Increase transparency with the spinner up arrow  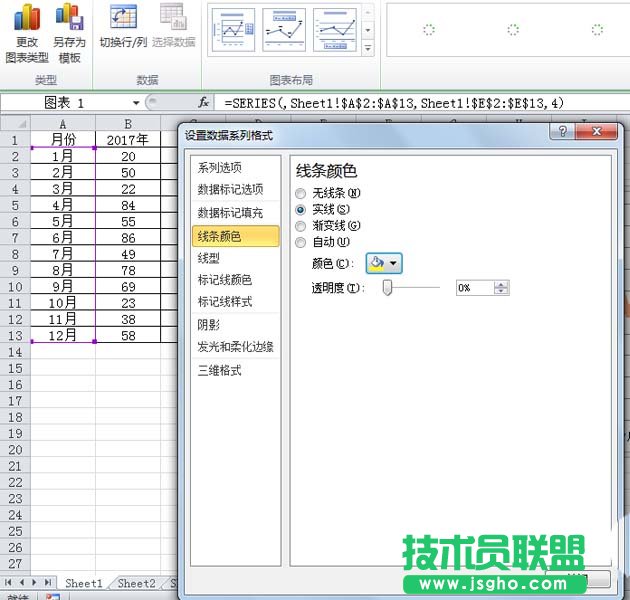[501, 285]
